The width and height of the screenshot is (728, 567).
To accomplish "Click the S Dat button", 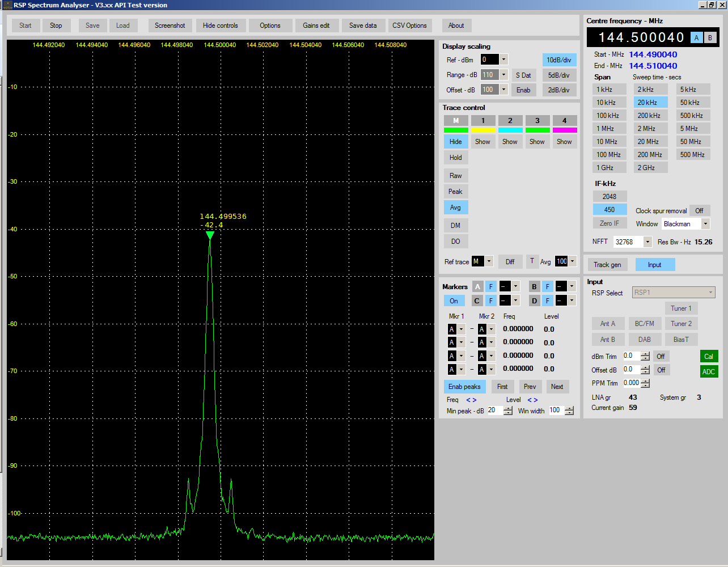I will [x=524, y=75].
